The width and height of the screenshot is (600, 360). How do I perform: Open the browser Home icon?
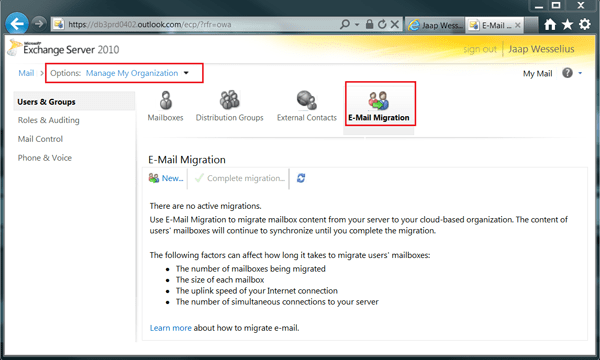point(550,24)
